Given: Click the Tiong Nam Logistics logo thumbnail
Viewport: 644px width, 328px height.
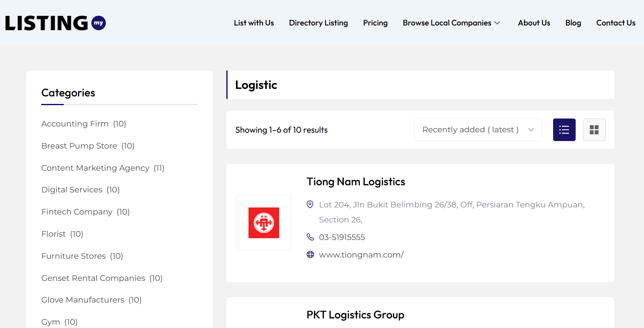Looking at the screenshot, I should tap(264, 223).
